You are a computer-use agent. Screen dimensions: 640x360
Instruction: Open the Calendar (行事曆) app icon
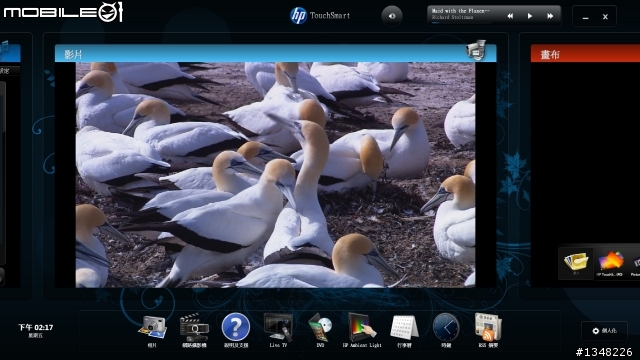[x=404, y=327]
